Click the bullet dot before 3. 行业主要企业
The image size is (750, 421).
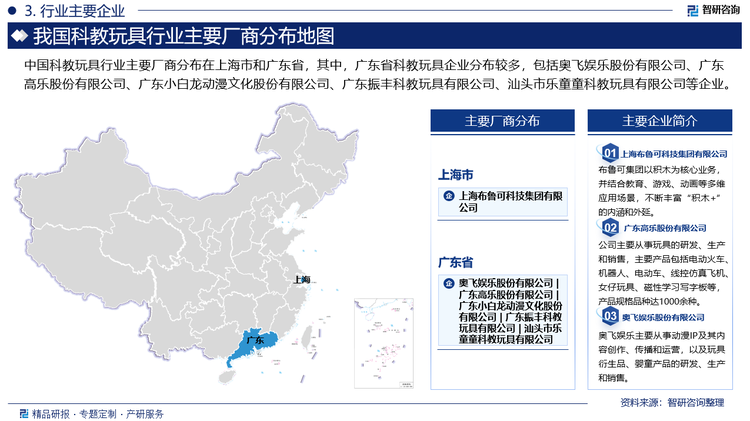point(12,10)
